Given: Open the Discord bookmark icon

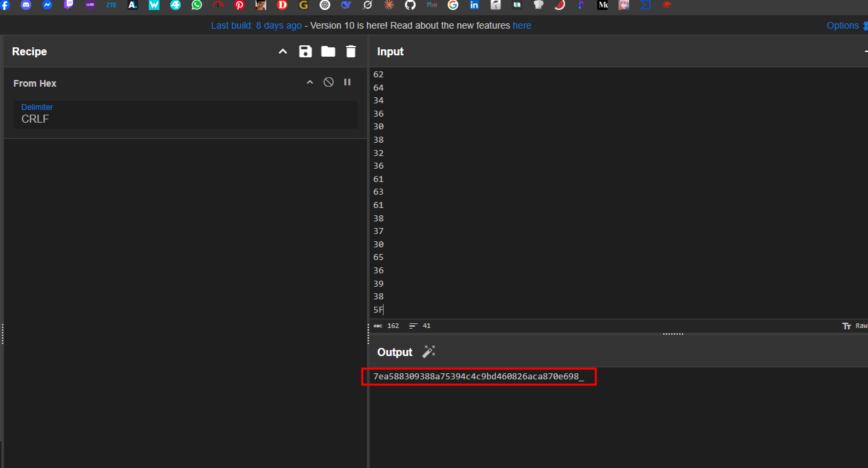Looking at the screenshot, I should pyautogui.click(x=26, y=5).
